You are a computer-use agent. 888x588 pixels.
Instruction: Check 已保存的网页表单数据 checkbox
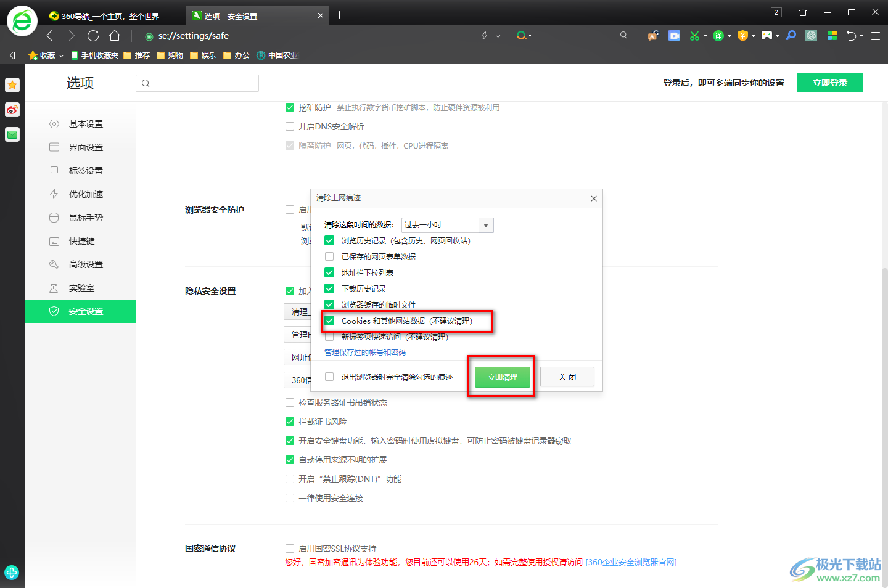click(329, 256)
